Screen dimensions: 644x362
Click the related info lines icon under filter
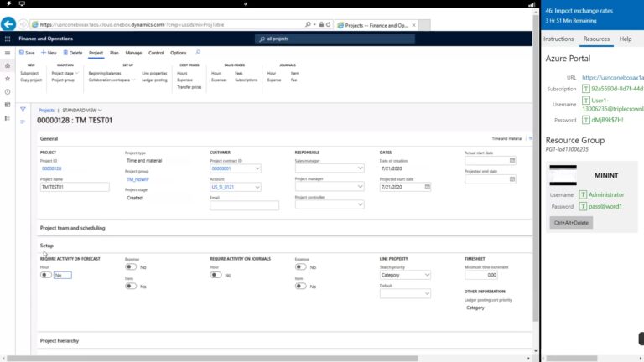23,122
